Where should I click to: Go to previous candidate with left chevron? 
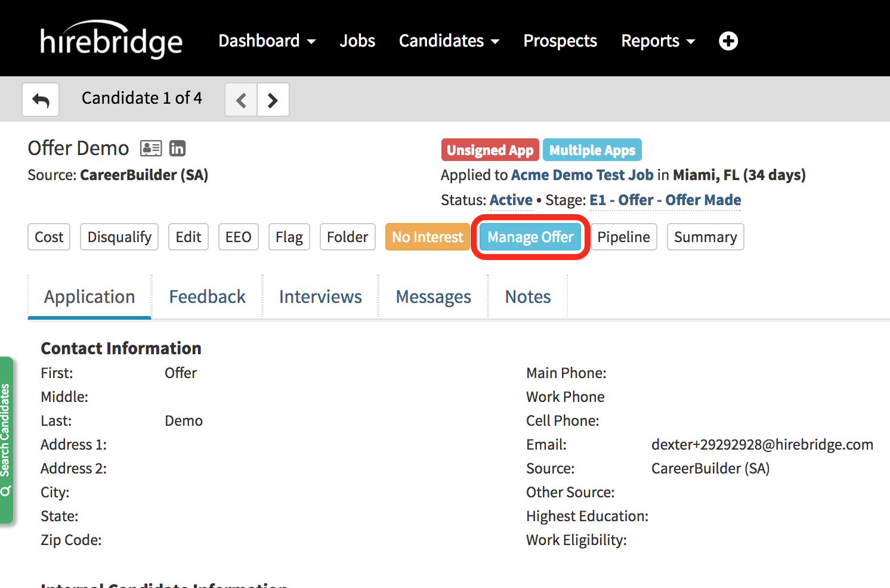pos(241,100)
